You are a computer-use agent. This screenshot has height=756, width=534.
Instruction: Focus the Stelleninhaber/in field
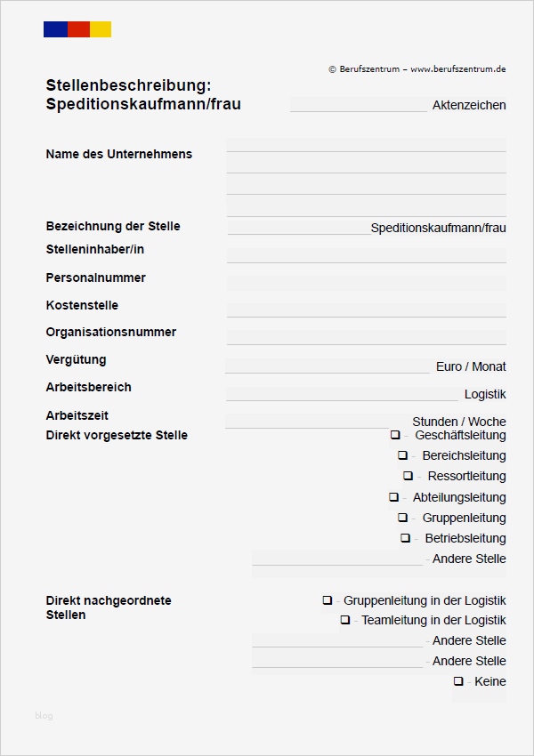click(366, 255)
